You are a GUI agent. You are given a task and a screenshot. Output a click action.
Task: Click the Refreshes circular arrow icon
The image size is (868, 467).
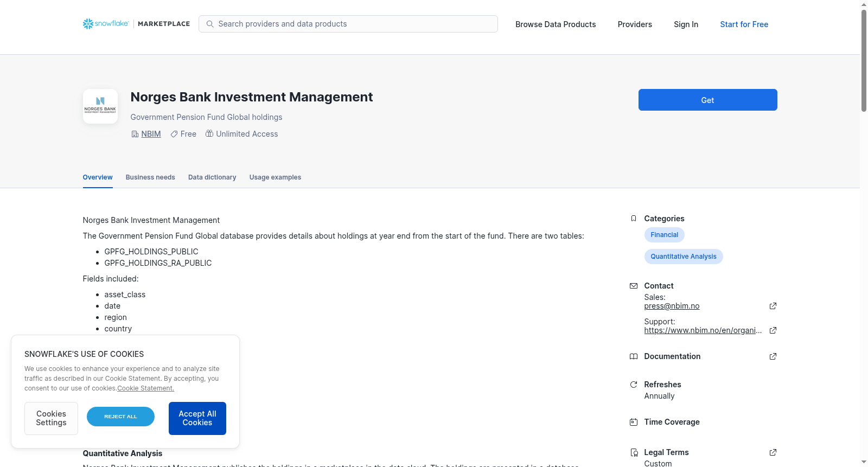tap(634, 385)
